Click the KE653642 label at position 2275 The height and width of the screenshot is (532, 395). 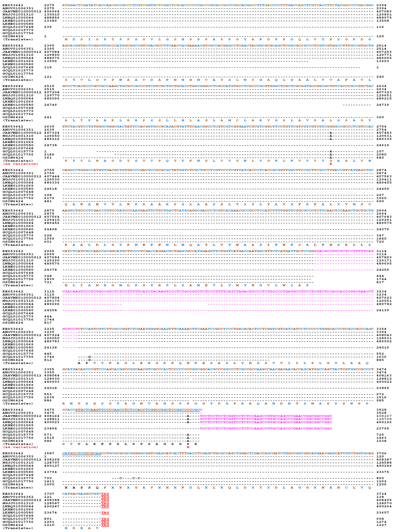(x=13, y=5)
